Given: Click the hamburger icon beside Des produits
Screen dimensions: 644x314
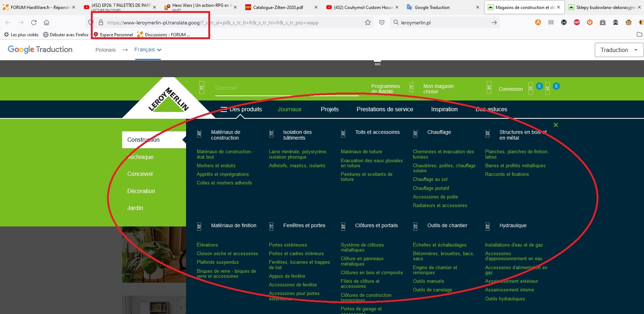Looking at the screenshot, I should [223, 109].
